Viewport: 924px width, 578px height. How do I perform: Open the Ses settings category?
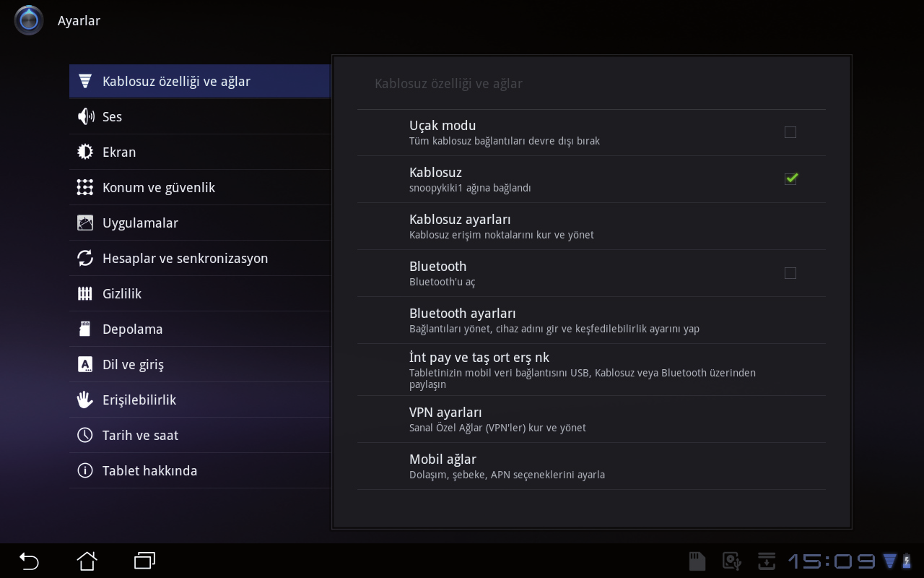(x=199, y=116)
